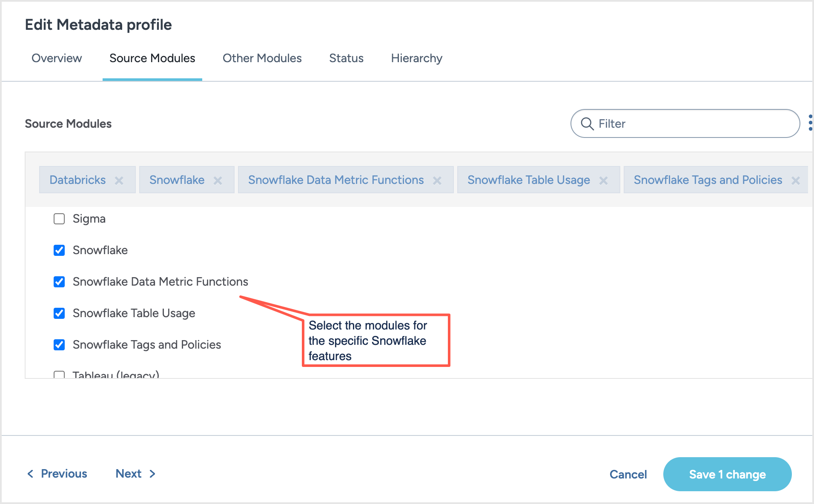Remove Snowflake Table Usage chip via x
Screen dimensions: 814x504
pyautogui.click(x=604, y=180)
